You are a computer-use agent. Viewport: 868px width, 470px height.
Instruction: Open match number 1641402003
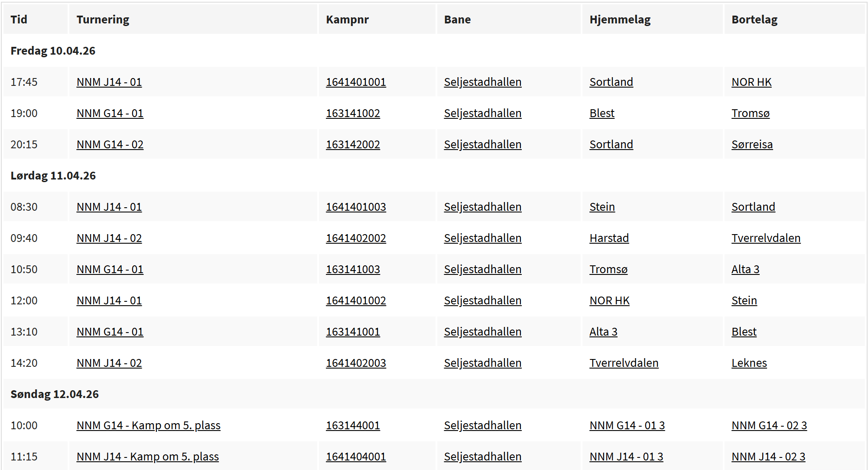(355, 363)
